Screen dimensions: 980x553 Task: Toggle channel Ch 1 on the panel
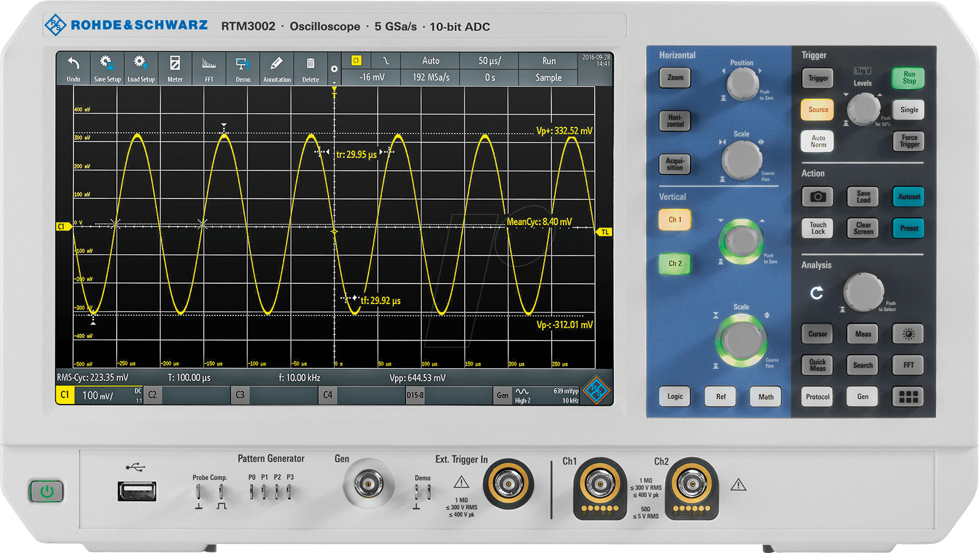(x=675, y=220)
